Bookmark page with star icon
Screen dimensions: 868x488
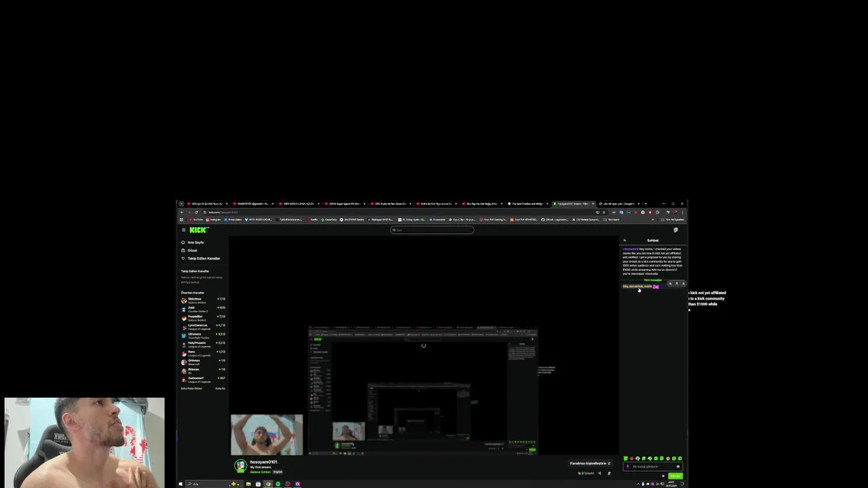coord(604,212)
